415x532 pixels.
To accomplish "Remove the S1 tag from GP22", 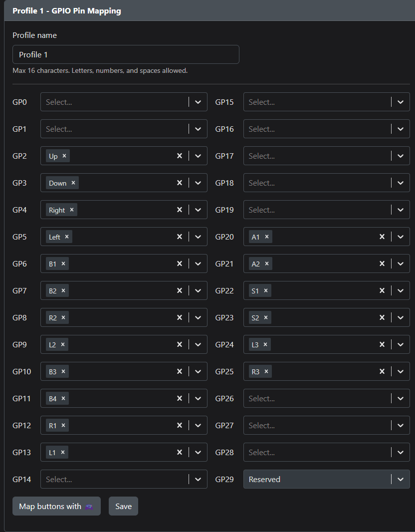I will 266,290.
